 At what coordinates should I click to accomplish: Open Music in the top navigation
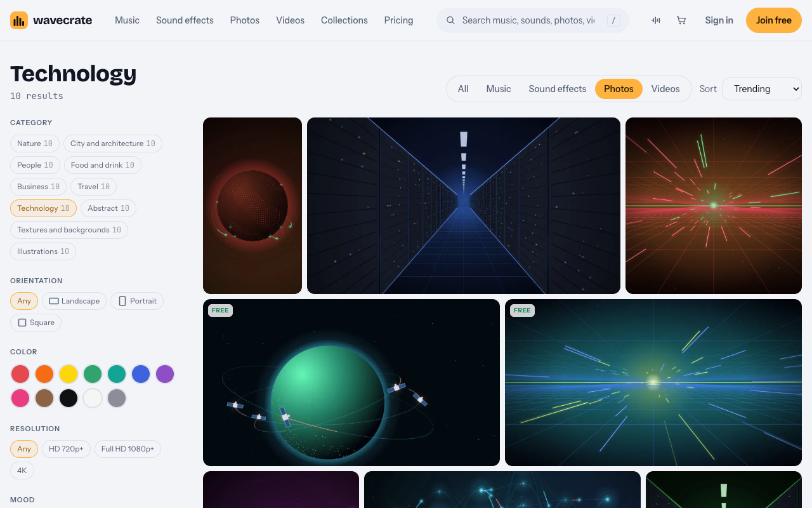tap(127, 20)
